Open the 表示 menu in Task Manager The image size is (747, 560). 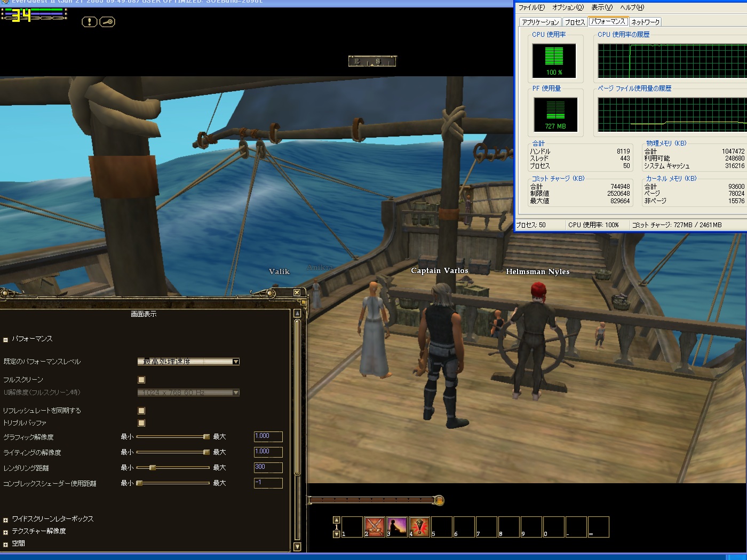pyautogui.click(x=602, y=7)
